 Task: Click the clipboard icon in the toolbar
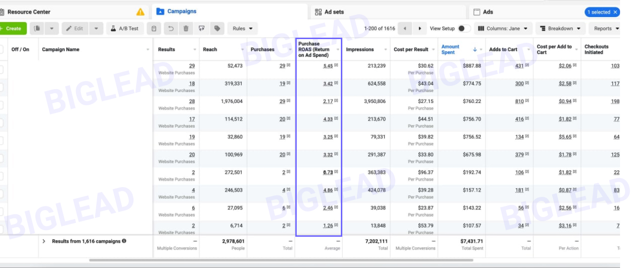click(x=154, y=29)
